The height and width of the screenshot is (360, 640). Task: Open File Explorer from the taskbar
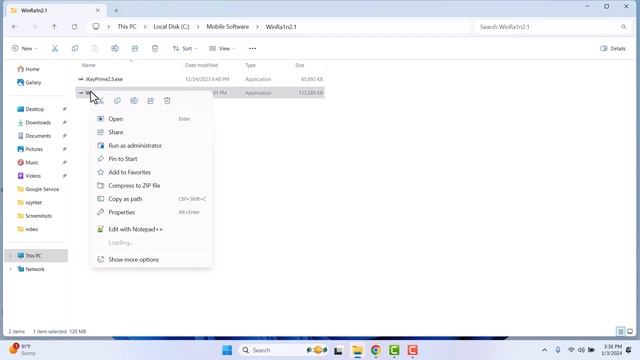coord(358,350)
